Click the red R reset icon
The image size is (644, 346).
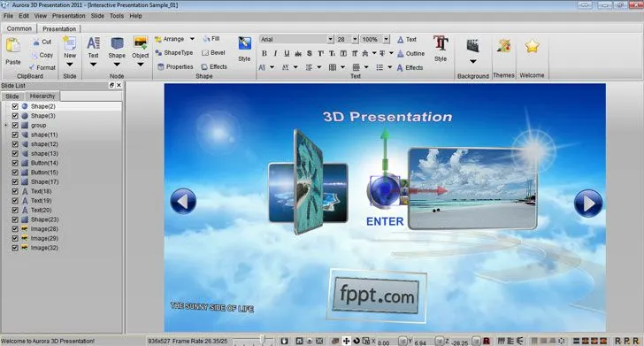[487, 341]
